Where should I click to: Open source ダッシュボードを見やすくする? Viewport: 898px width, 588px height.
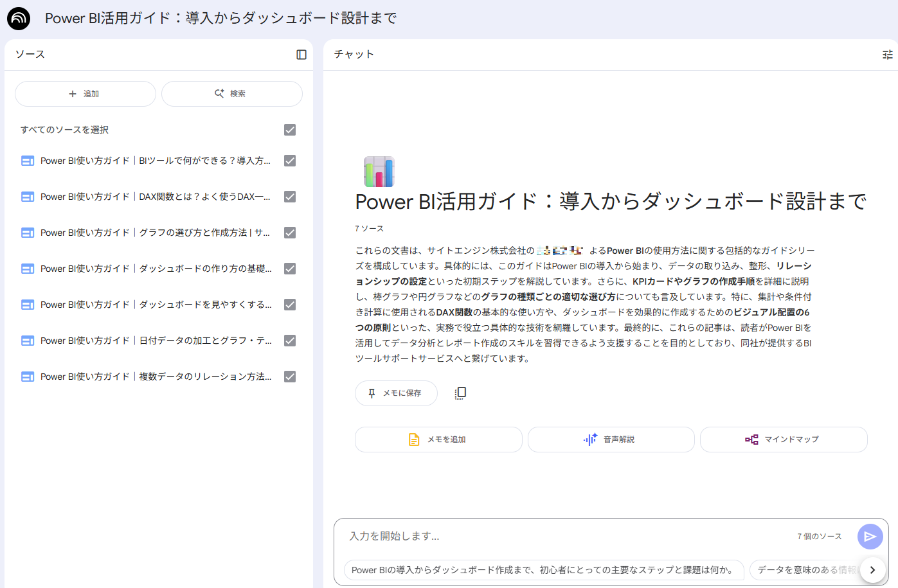tap(156, 305)
